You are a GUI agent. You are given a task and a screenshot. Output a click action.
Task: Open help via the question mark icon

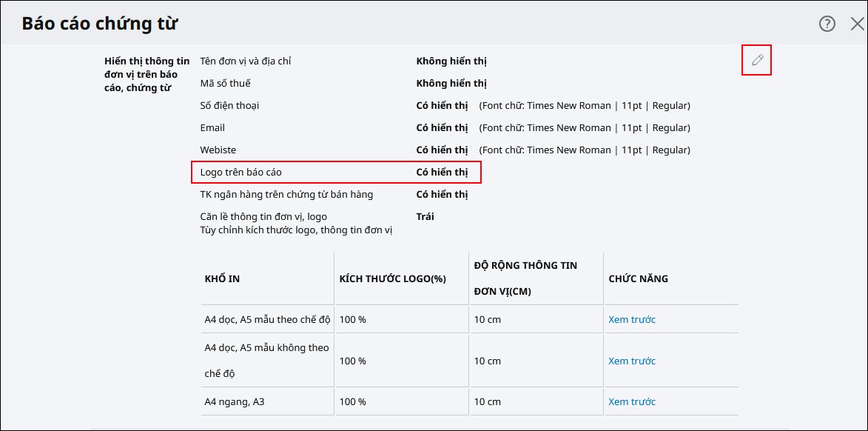[x=827, y=24]
